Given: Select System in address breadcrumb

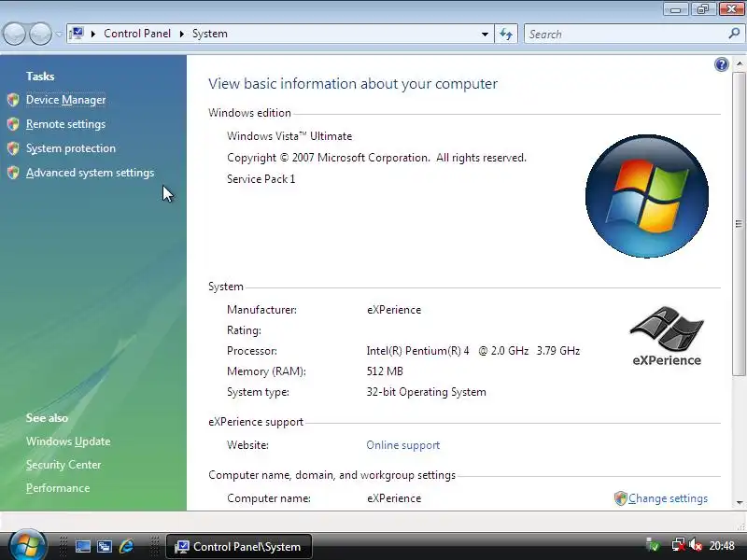Looking at the screenshot, I should pos(209,34).
